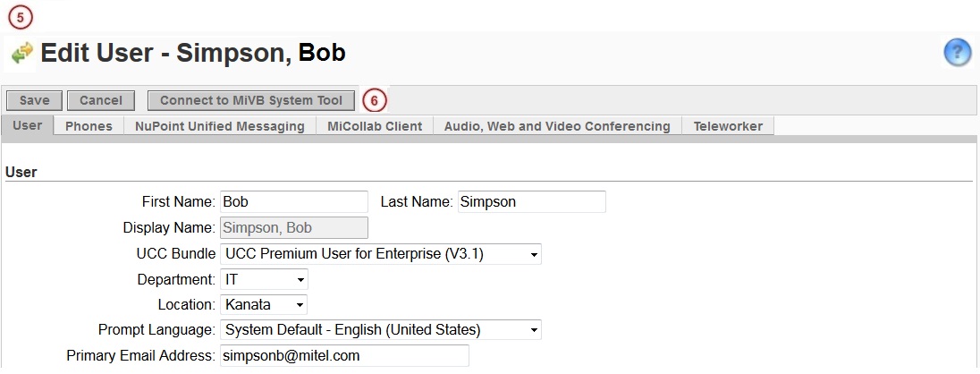
Task: Open the Department dropdown showing IT
Action: pos(264,279)
